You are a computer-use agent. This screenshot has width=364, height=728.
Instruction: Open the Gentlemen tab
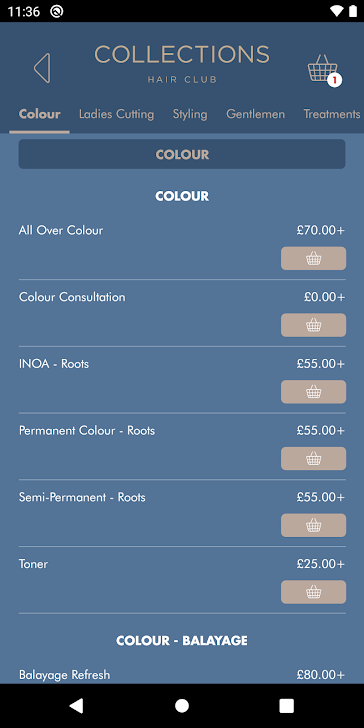tap(255, 114)
